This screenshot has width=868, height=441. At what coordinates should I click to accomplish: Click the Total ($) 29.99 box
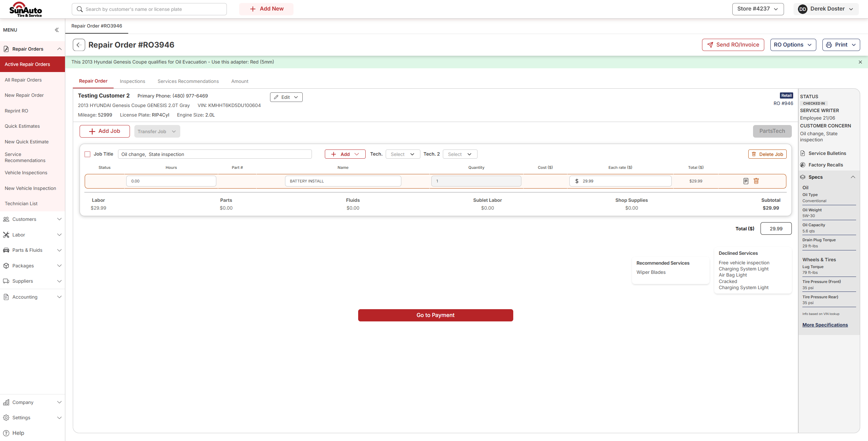click(776, 229)
